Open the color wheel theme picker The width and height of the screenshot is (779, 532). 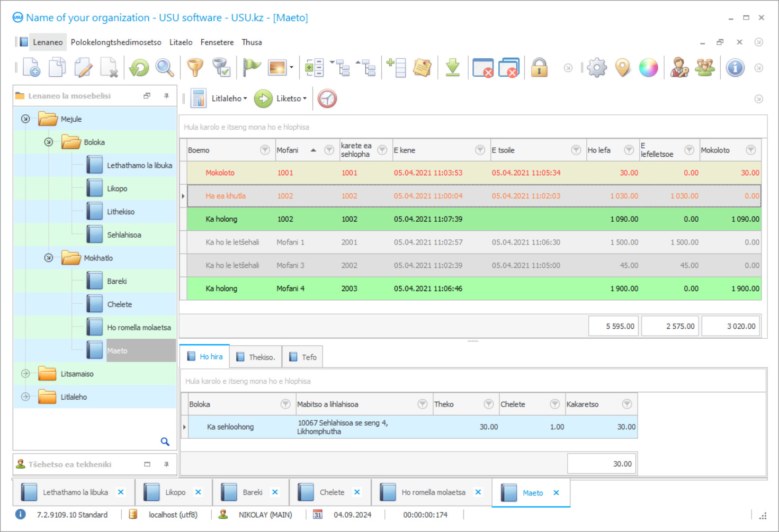(648, 68)
